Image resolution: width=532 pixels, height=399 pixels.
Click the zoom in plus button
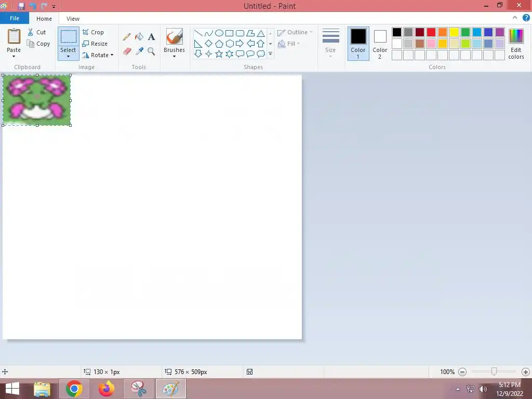[x=525, y=372]
